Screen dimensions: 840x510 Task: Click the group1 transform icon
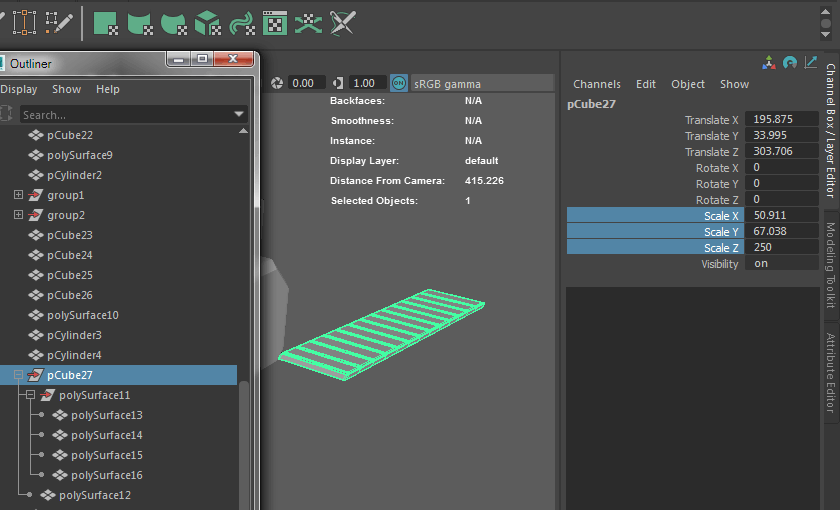coord(35,195)
